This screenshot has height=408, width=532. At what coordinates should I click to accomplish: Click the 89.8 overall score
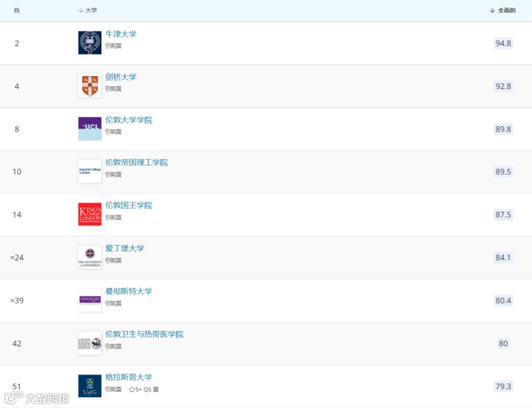503,129
